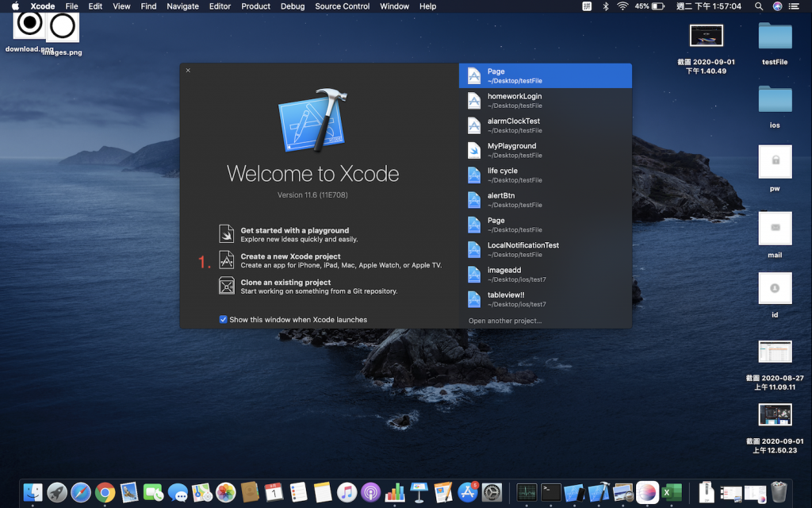Open the Xcode menu

(x=43, y=6)
